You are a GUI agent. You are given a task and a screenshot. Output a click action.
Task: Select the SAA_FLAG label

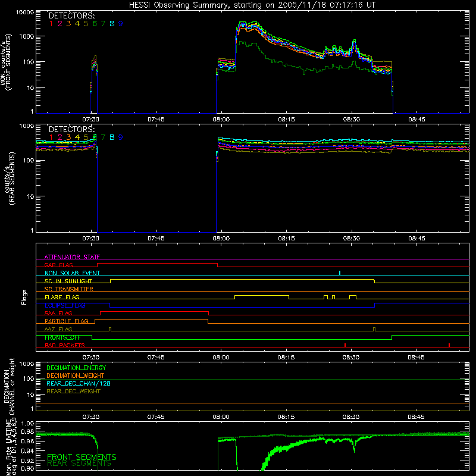click(58, 313)
